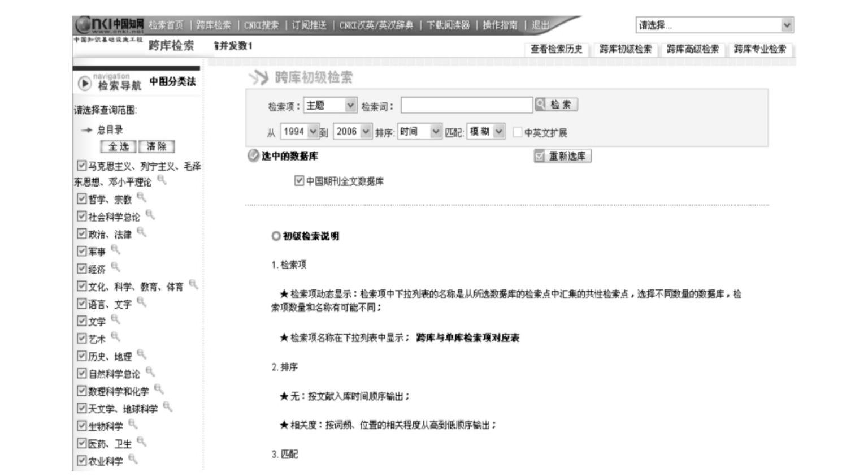Open 下载阅读器 in top navigation
Screen dimensions: 868x476
(x=448, y=25)
